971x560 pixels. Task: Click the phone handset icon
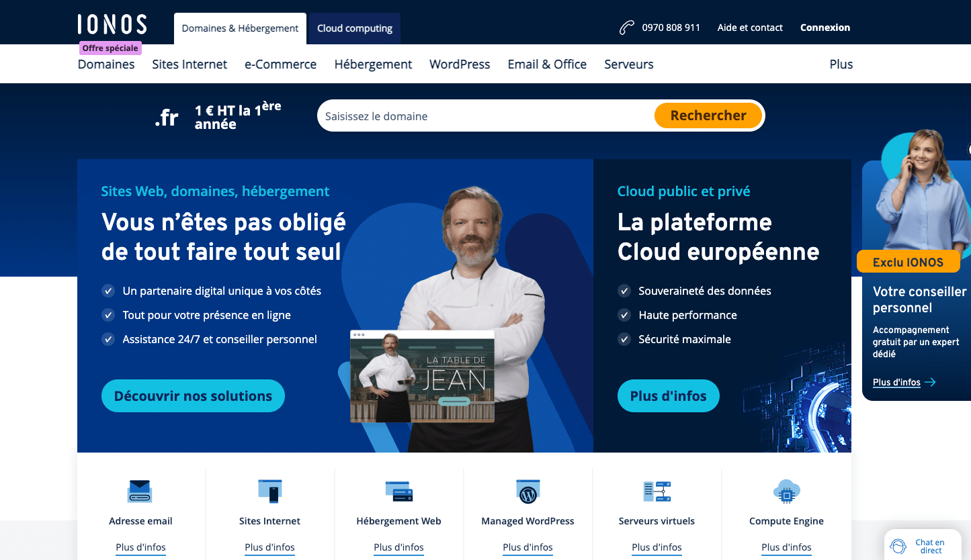(x=626, y=28)
